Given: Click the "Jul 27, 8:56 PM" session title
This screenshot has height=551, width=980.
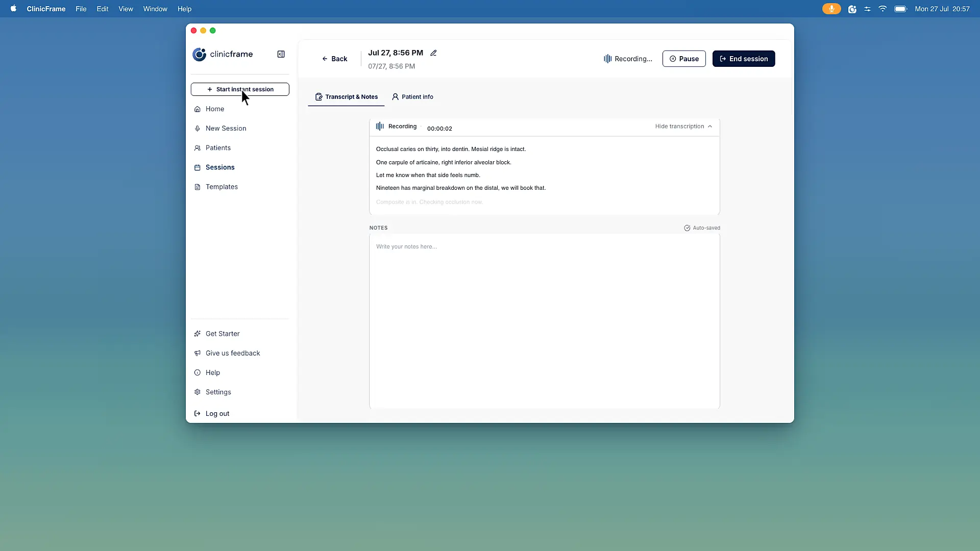Looking at the screenshot, I should pyautogui.click(x=396, y=53).
